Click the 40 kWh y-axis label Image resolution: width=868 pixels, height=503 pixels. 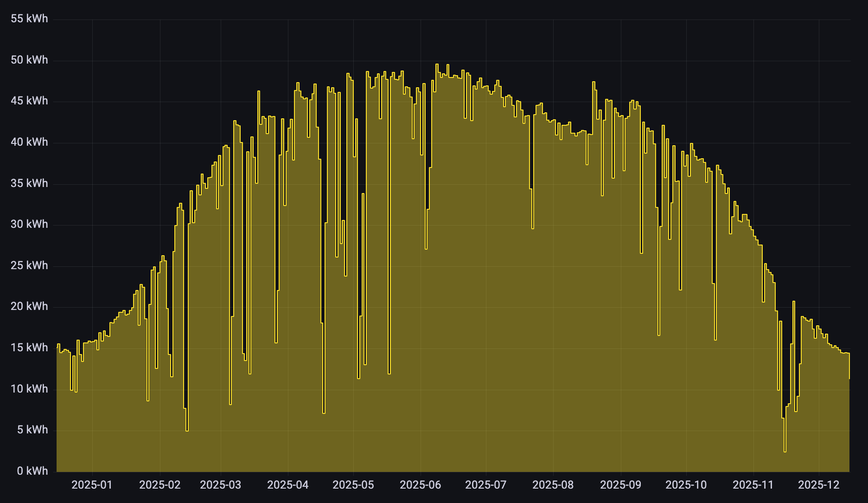point(29,142)
